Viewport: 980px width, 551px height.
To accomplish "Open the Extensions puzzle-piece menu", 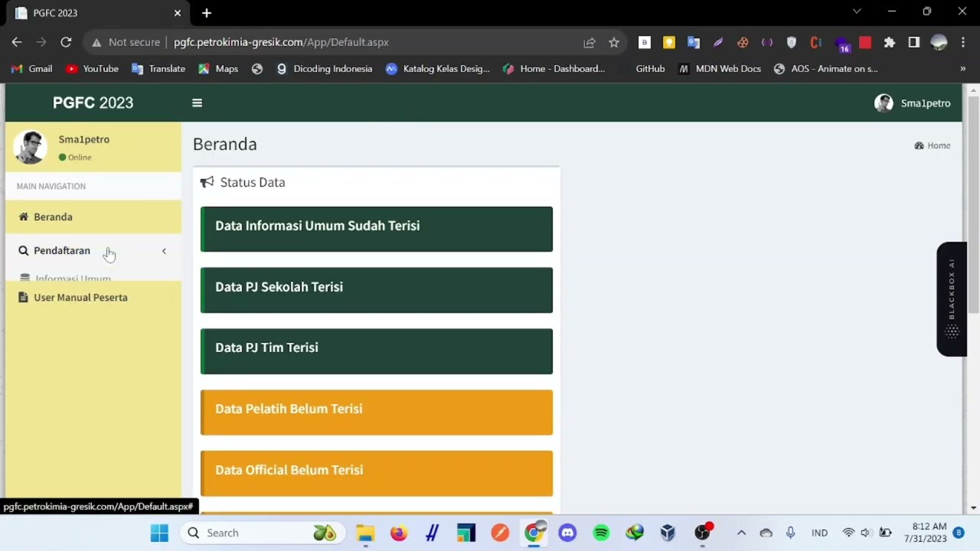I will click(889, 42).
